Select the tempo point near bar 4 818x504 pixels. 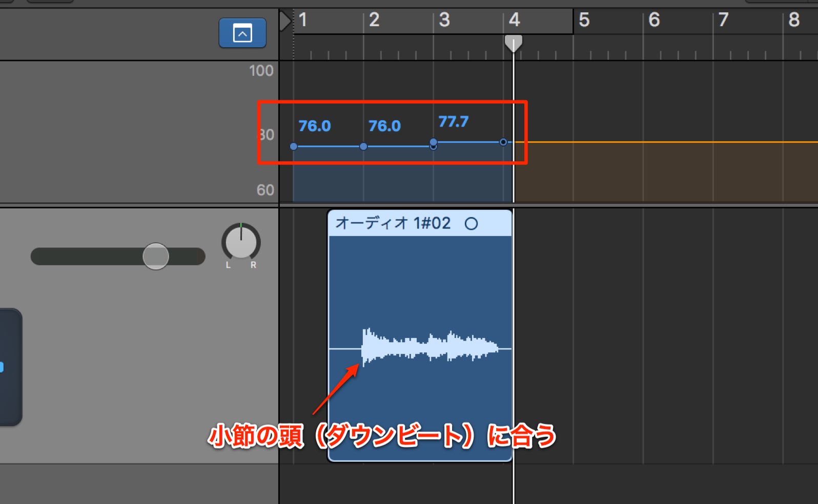[503, 142]
